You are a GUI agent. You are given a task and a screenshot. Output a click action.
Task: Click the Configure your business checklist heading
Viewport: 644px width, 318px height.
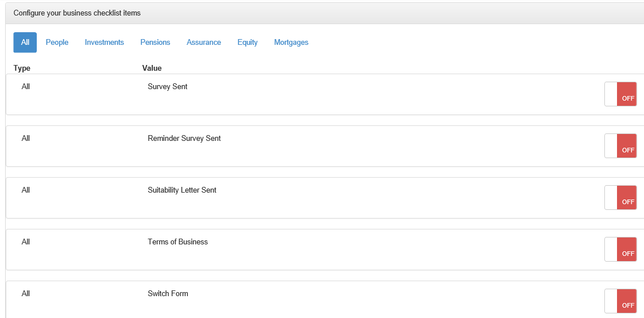[x=77, y=13]
